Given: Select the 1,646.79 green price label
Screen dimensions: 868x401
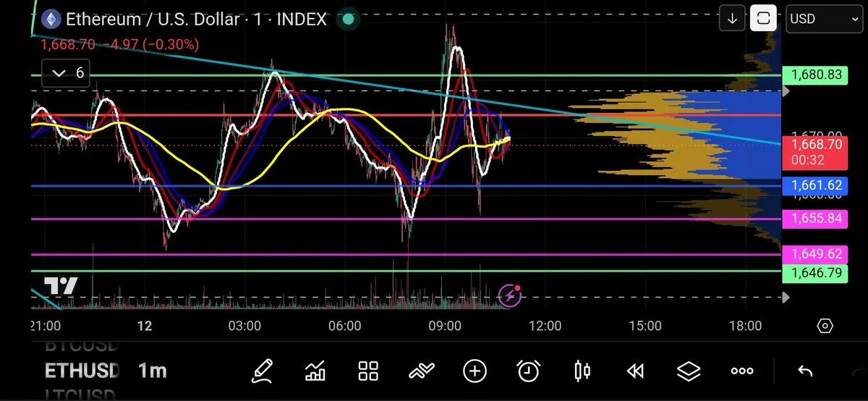Looking at the screenshot, I should (x=817, y=273).
